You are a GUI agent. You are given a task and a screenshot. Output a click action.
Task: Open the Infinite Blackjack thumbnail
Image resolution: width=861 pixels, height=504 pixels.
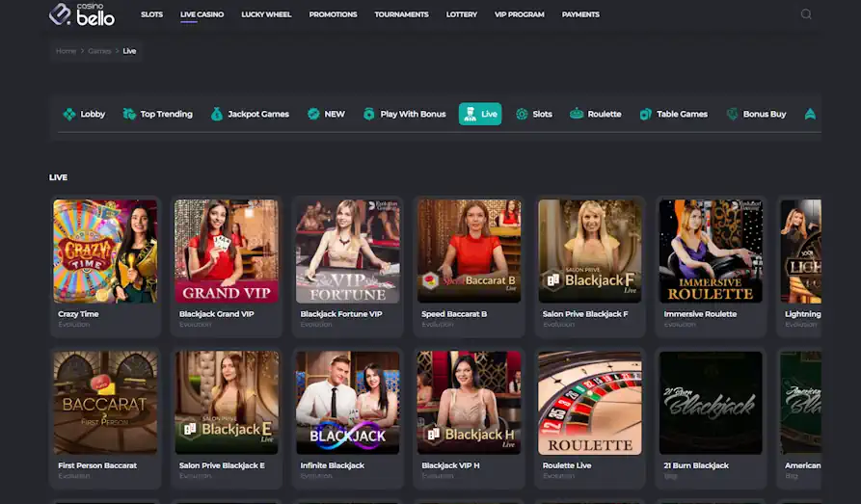click(x=348, y=403)
